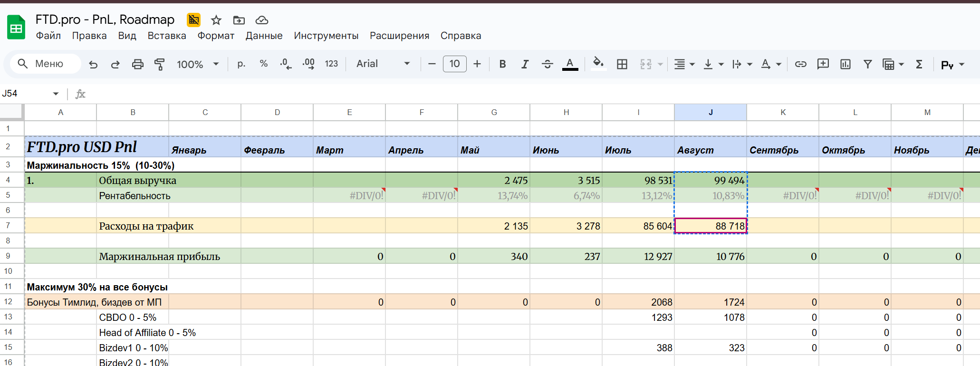Print the spreadsheet
The width and height of the screenshot is (980, 366).
(x=138, y=64)
